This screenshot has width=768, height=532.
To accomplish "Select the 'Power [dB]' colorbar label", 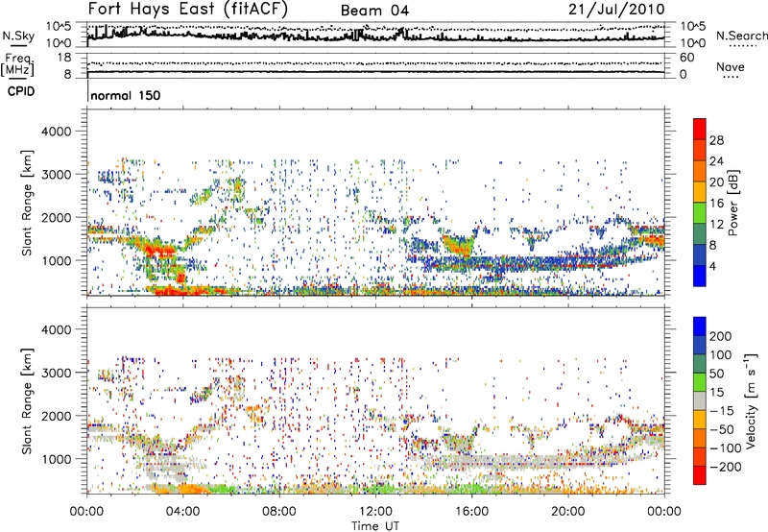I will coord(732,203).
